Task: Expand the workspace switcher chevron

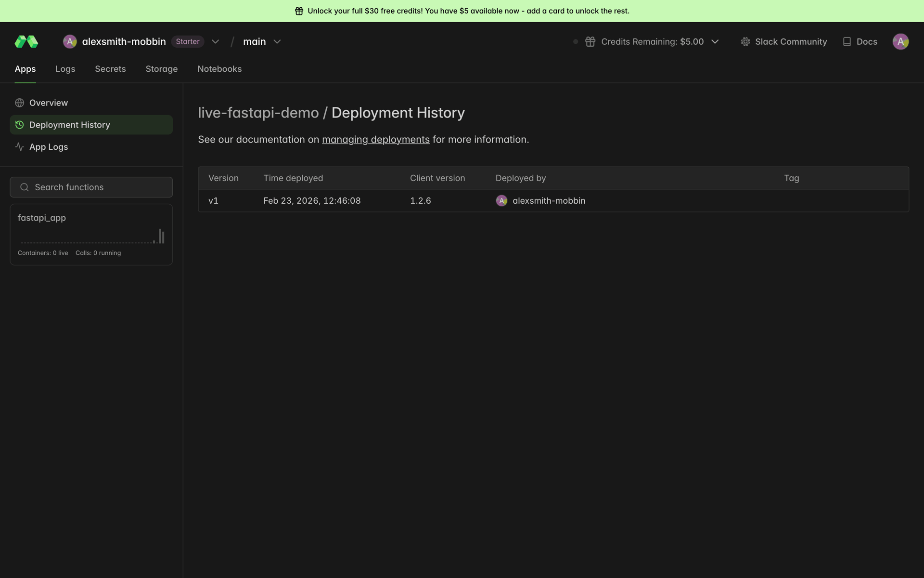Action: point(215,42)
